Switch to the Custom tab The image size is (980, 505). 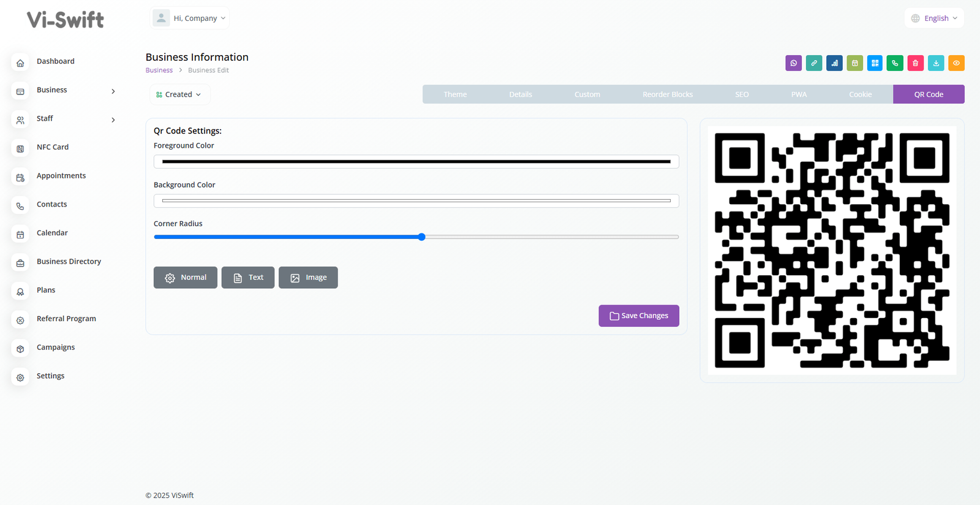[587, 94]
